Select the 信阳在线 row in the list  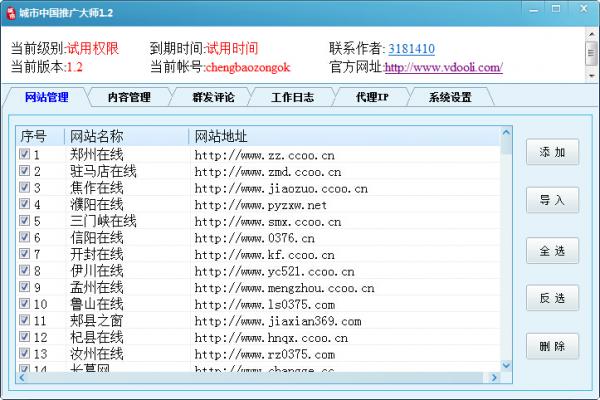point(97,238)
